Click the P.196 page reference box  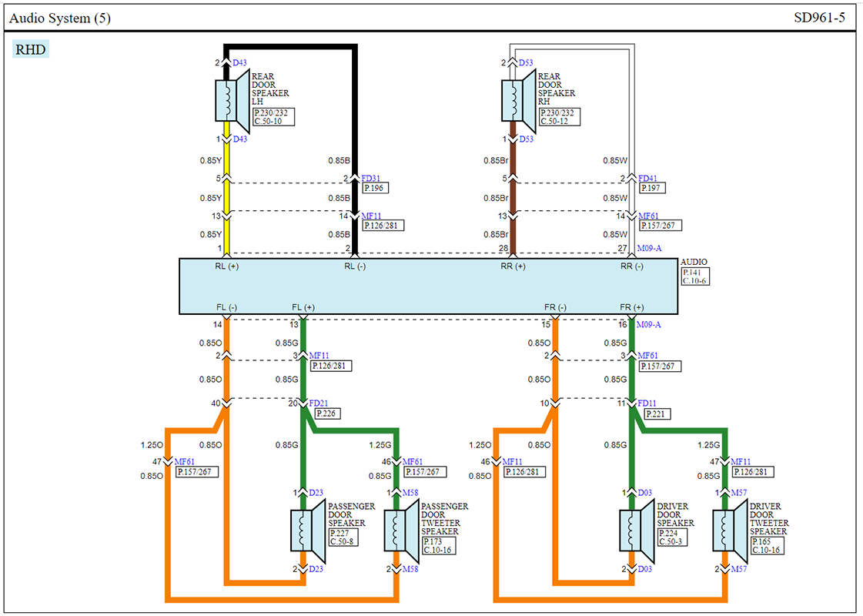(x=374, y=189)
